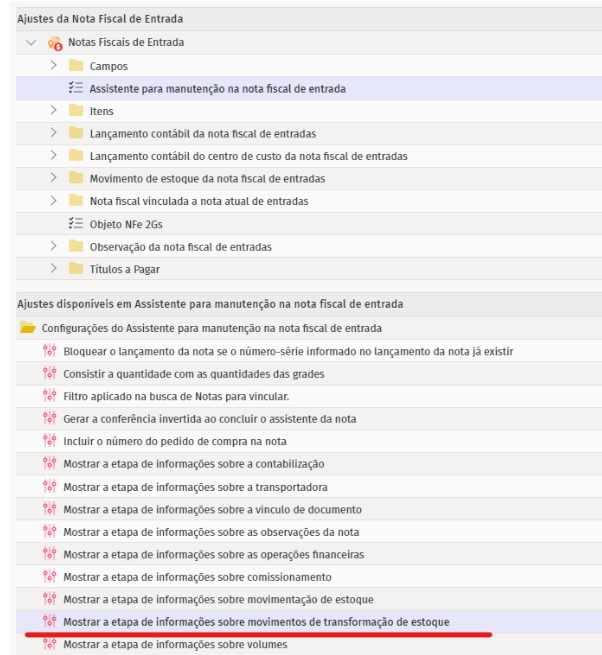The width and height of the screenshot is (602, 655).
Task: Click settings icon beside Gerar a conferência invertida
Action: [x=50, y=419]
